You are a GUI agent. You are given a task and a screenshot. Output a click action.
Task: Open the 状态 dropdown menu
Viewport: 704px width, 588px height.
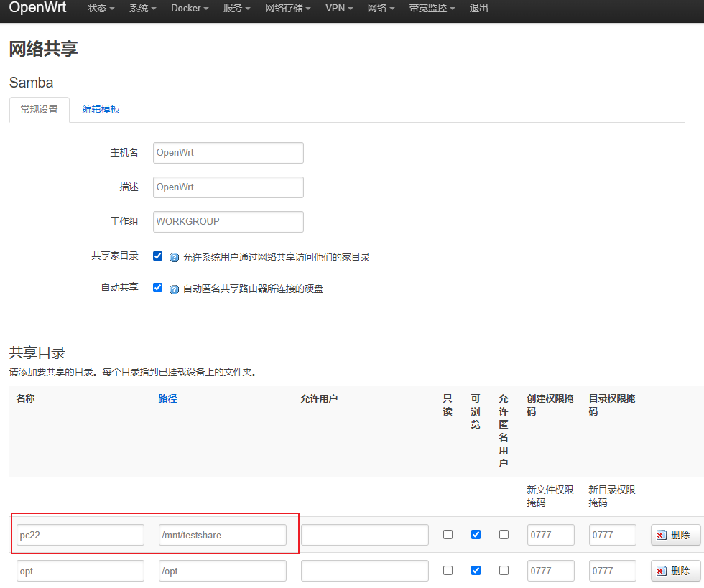tap(101, 9)
